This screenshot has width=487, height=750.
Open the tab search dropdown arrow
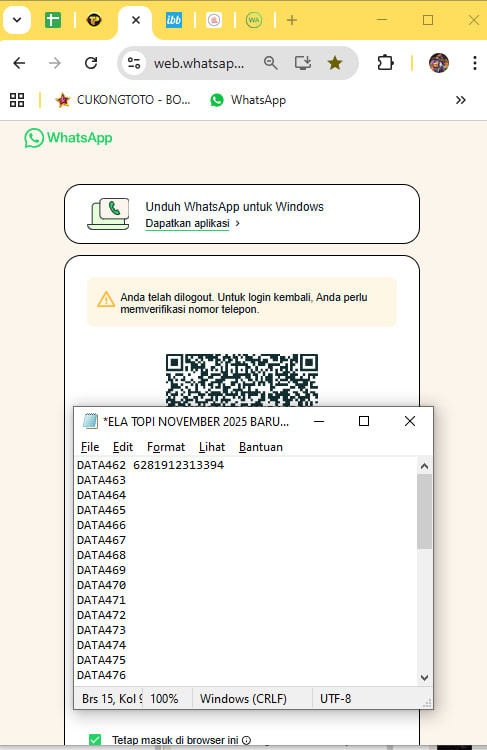tap(17, 20)
